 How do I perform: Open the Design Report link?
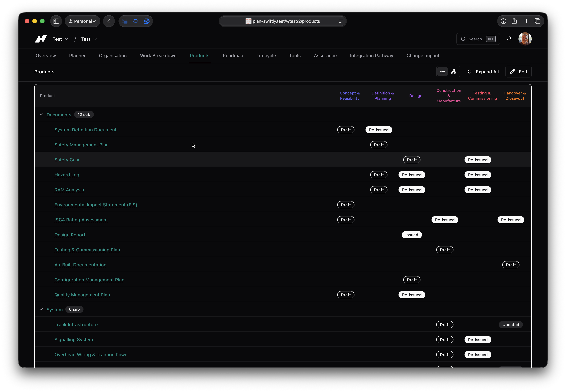point(70,235)
